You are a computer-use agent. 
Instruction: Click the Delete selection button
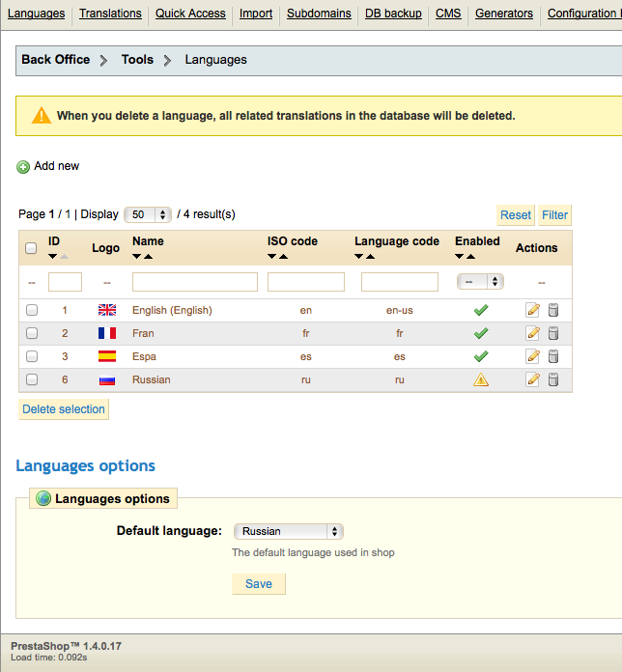[64, 409]
